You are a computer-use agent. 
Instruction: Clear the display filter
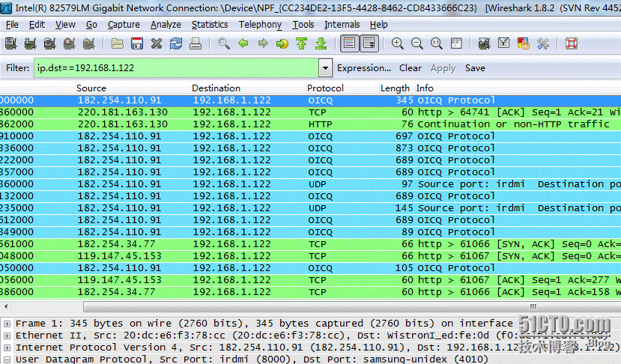pyautogui.click(x=411, y=68)
